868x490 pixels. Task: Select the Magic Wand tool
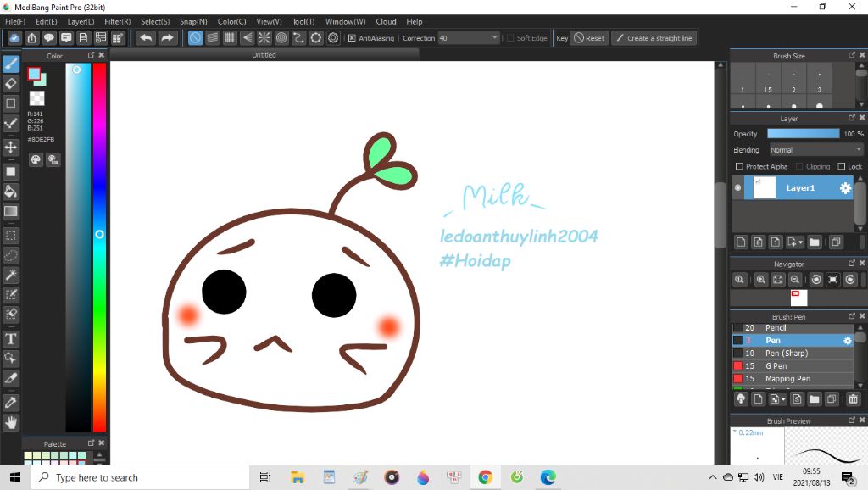click(x=10, y=275)
